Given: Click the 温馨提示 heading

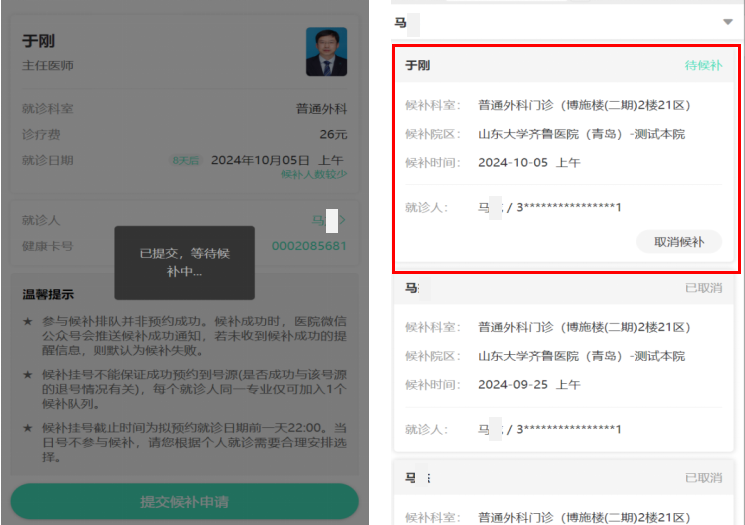Looking at the screenshot, I should coord(48,295).
